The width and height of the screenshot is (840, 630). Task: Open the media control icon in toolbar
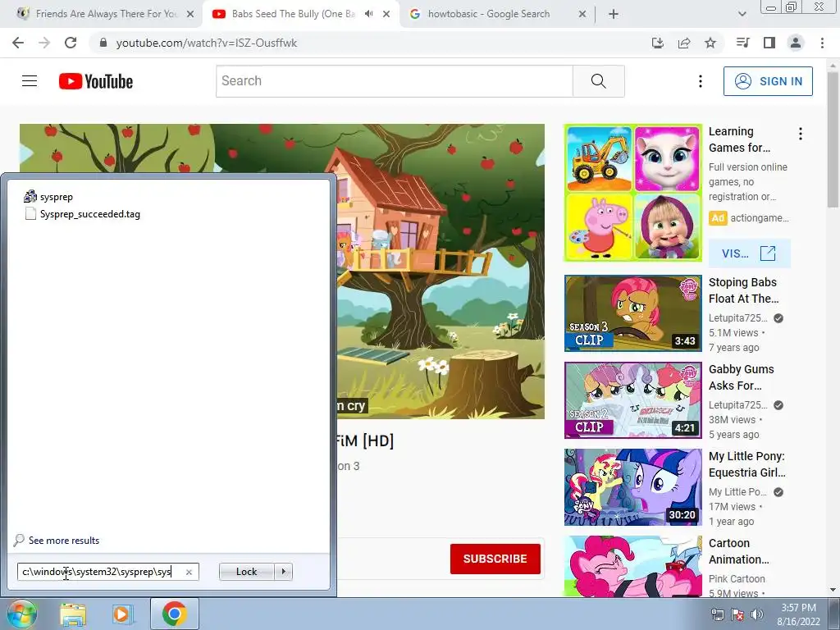pyautogui.click(x=743, y=43)
